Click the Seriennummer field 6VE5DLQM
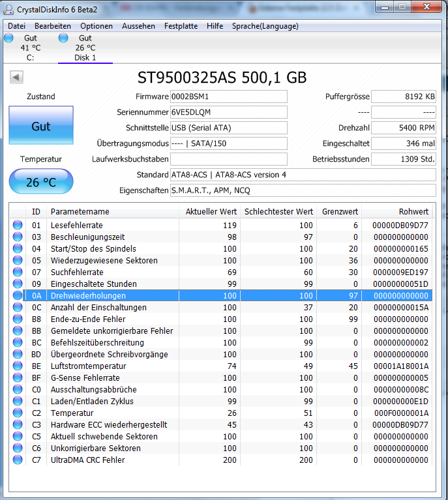 point(229,112)
